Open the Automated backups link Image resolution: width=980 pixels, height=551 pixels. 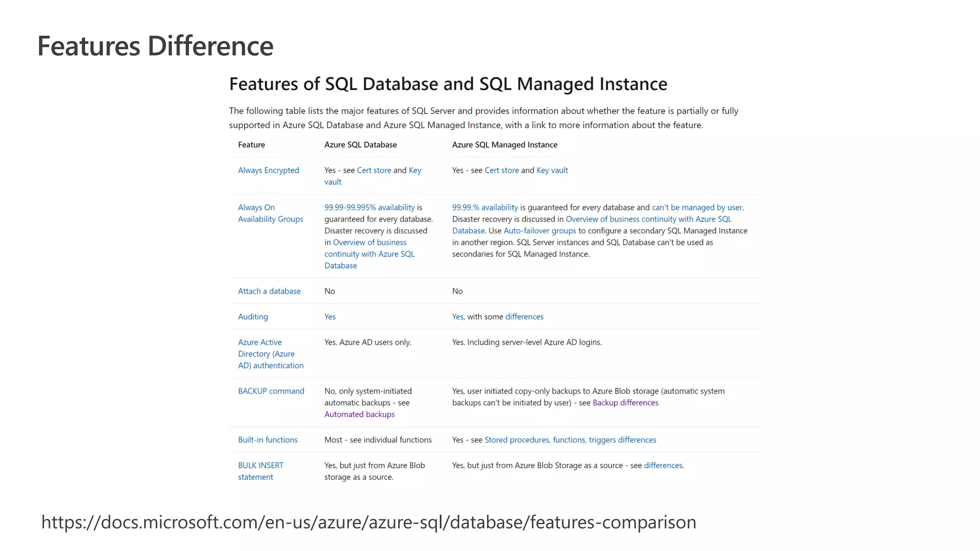(359, 414)
